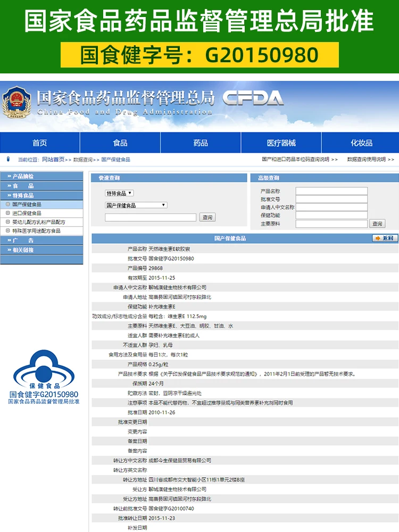This screenshot has height=532, width=399.
Task: Follow the 国产保健食品 breadcrumb link
Action: coord(115,160)
